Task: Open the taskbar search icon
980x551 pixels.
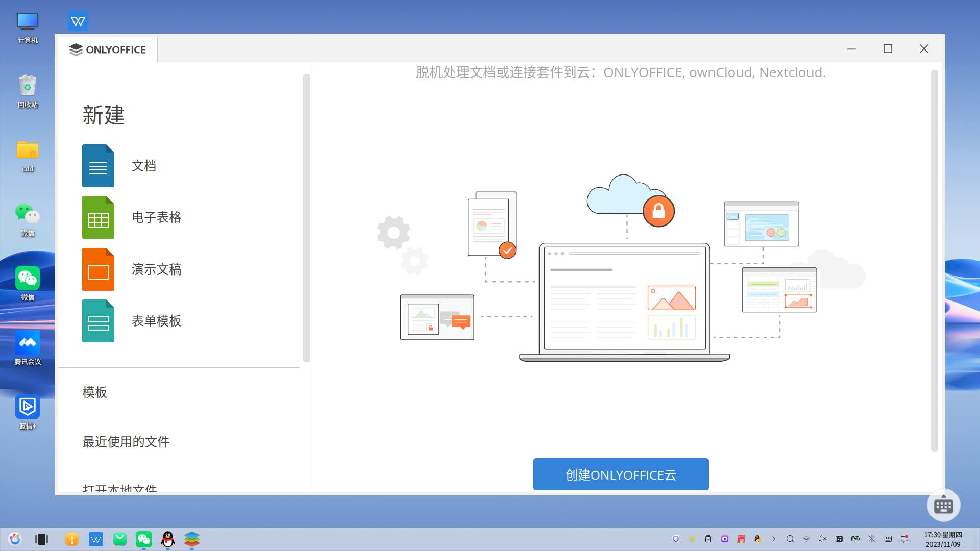Action: tap(790, 539)
